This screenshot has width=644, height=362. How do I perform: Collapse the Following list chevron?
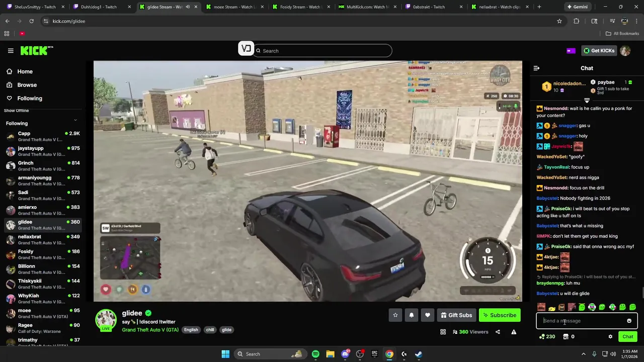tap(75, 120)
